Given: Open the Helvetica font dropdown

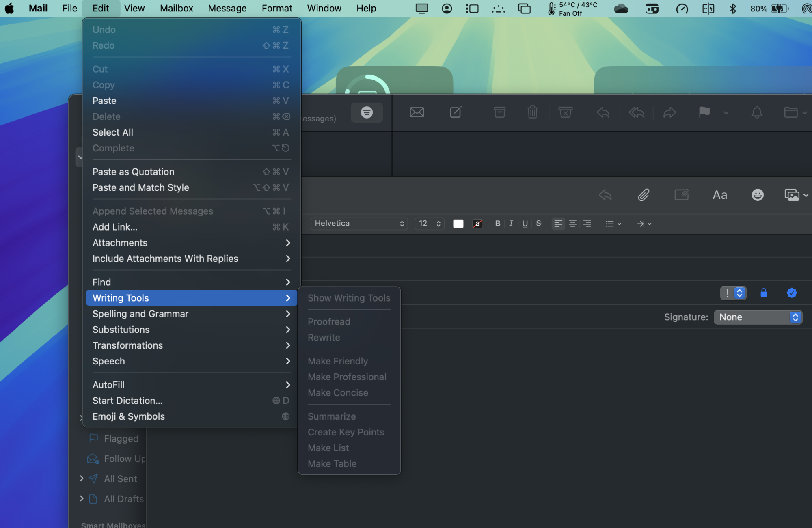Looking at the screenshot, I should (359, 224).
